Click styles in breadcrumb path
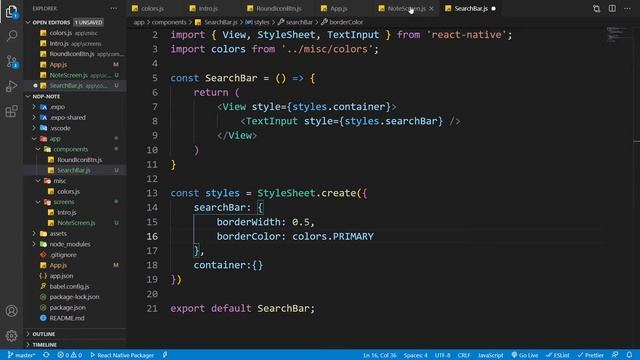Viewport: 640px width, 360px height. tap(261, 22)
